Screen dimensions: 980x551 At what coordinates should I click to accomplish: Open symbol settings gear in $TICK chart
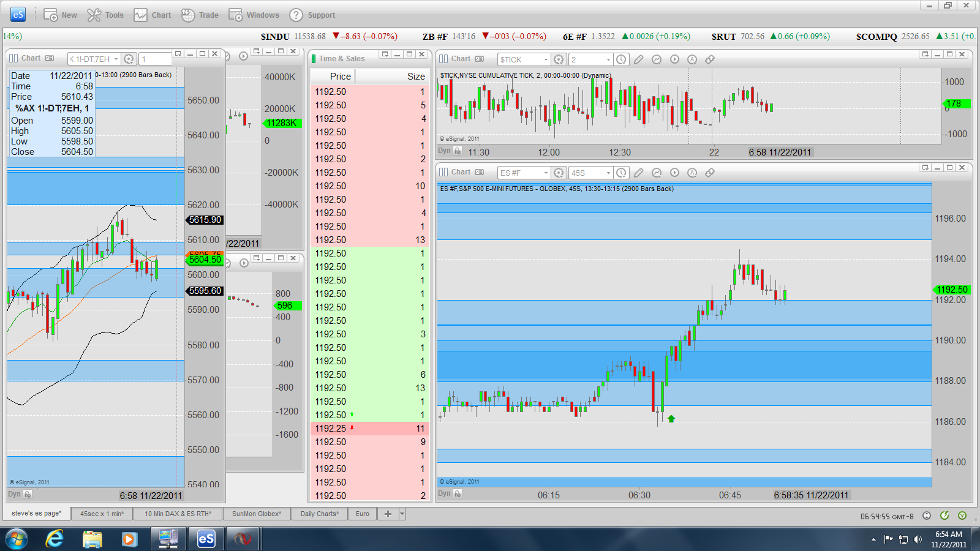[x=559, y=59]
